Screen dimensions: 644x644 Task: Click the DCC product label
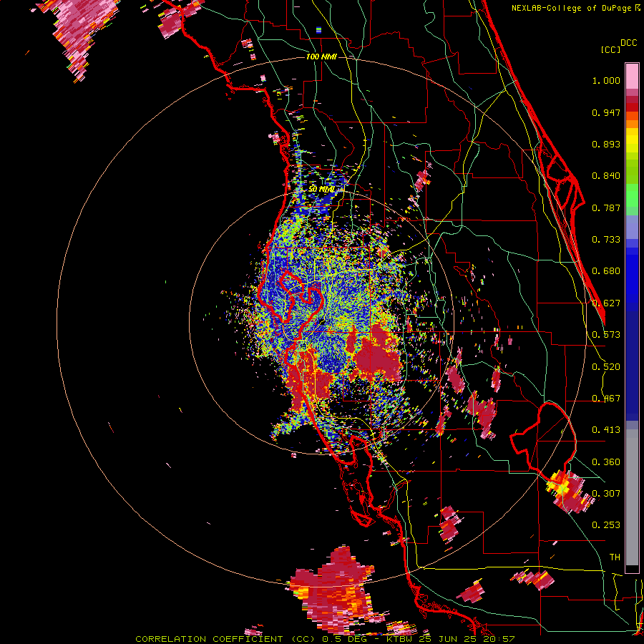coord(629,43)
